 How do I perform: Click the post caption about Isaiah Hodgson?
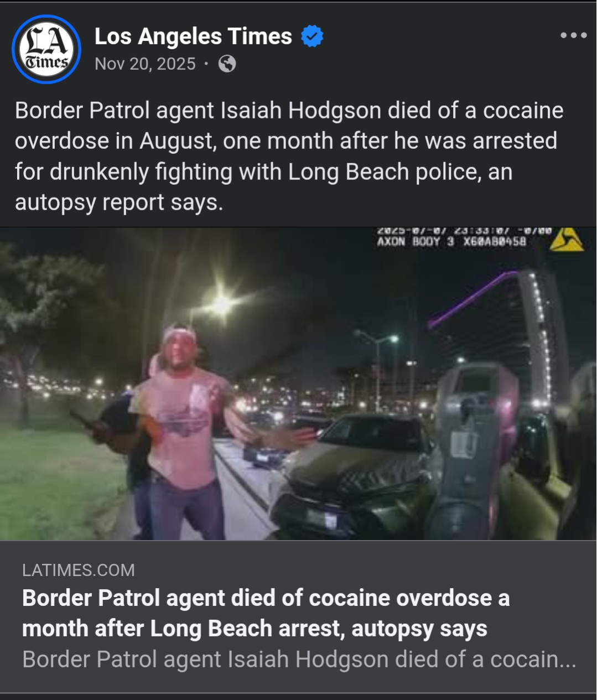point(289,157)
